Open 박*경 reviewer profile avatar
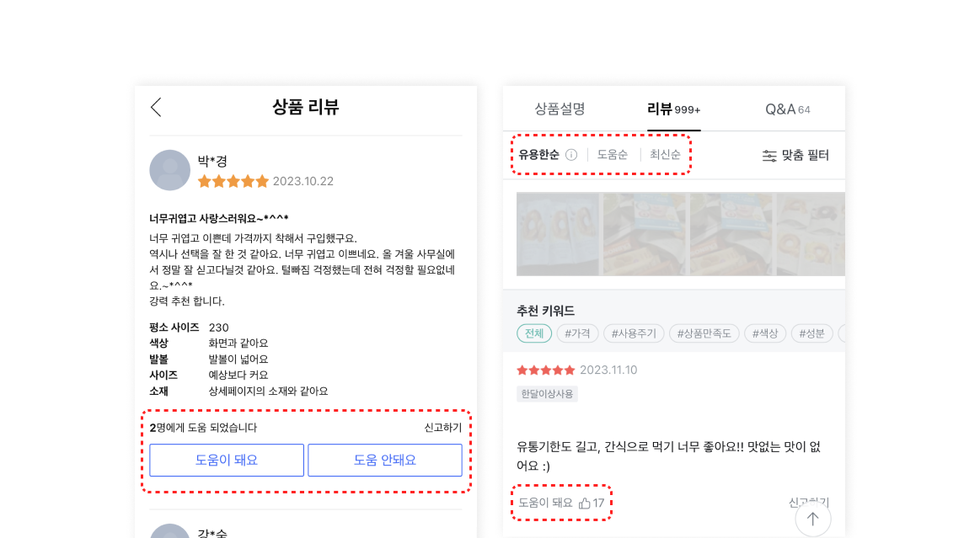This screenshot has height=538, width=980. coord(170,170)
